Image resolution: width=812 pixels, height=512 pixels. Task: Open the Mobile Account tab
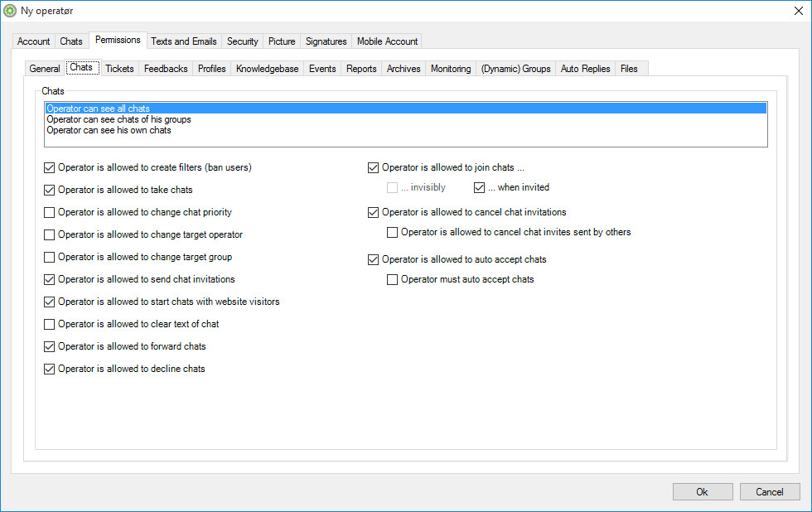click(x=387, y=41)
